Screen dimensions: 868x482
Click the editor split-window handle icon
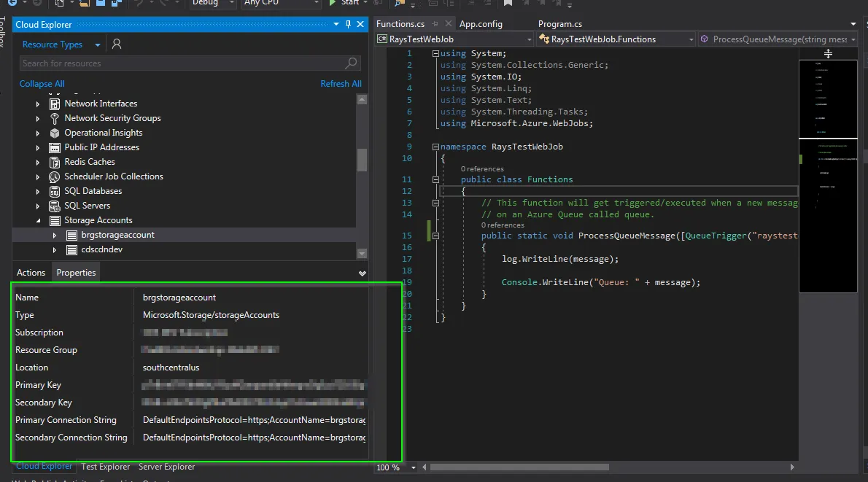(x=828, y=53)
